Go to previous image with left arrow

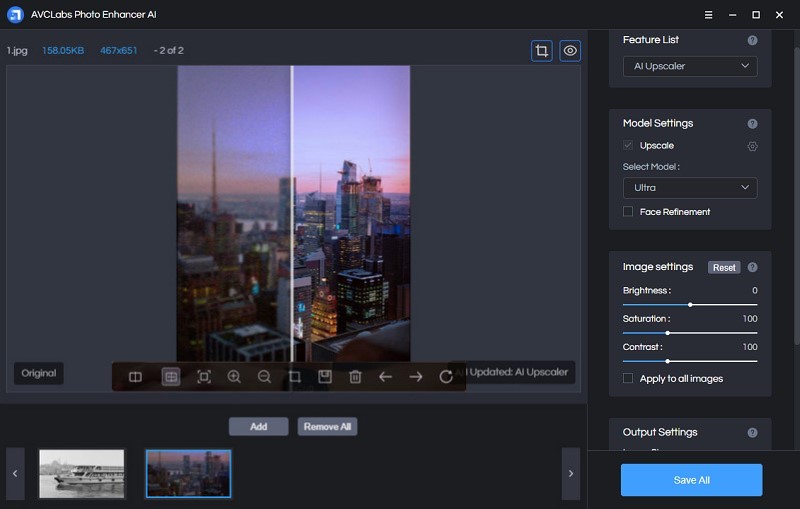click(385, 377)
